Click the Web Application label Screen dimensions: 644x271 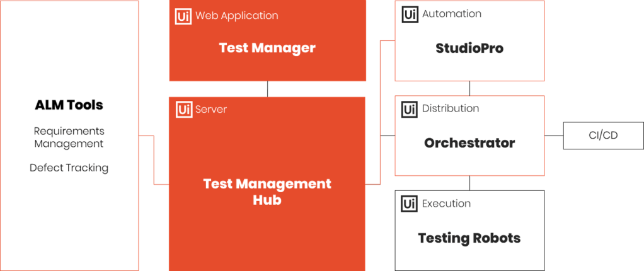tap(236, 15)
